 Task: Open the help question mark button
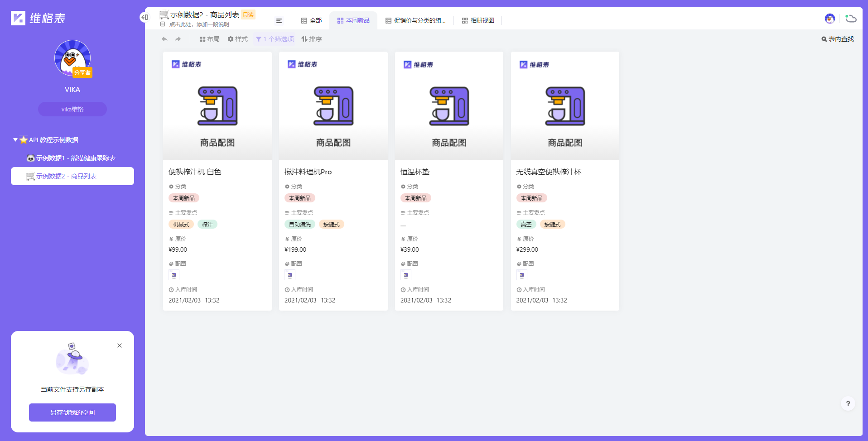[x=848, y=403]
